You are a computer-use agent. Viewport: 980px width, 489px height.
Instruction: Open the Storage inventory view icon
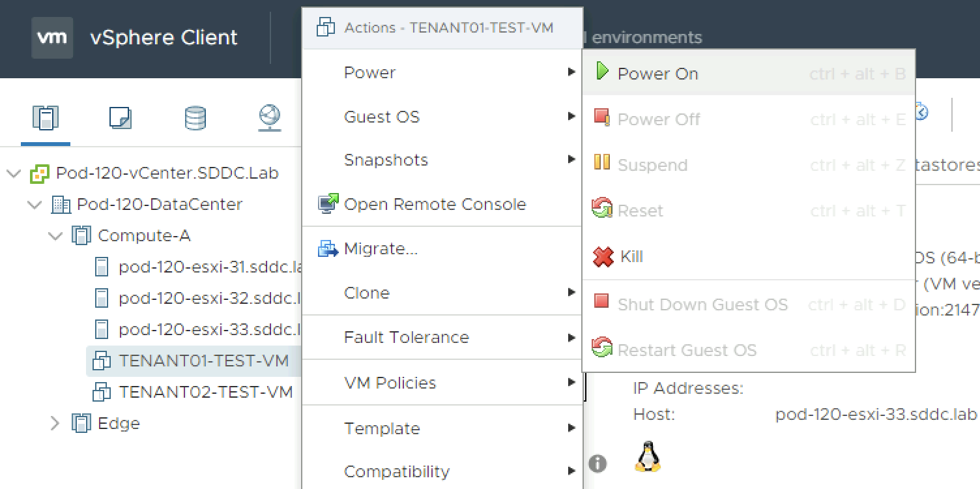pyautogui.click(x=195, y=118)
